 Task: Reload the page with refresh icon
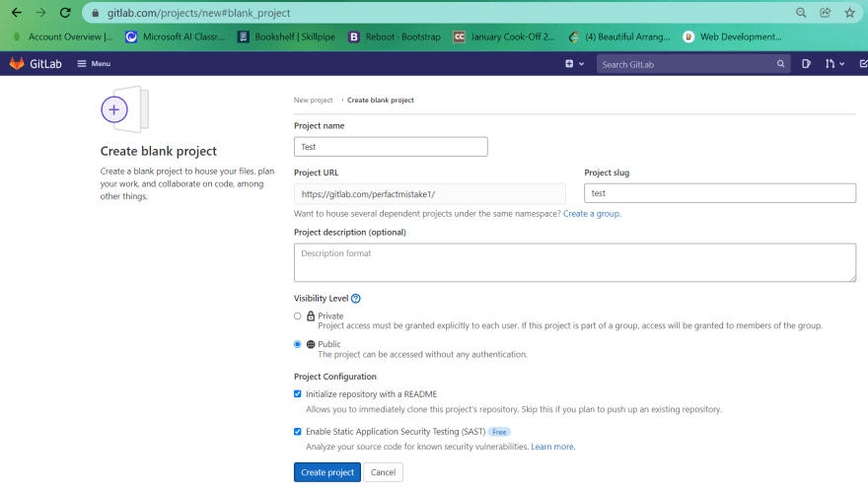point(65,13)
